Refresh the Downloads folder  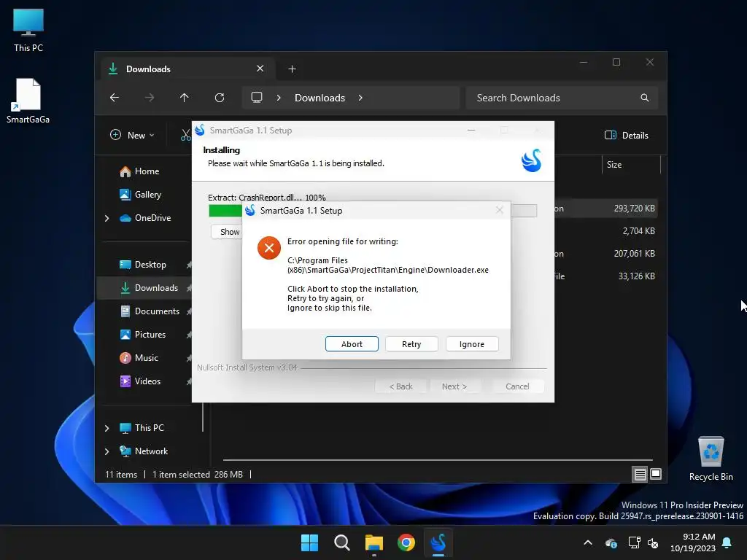[x=219, y=98]
